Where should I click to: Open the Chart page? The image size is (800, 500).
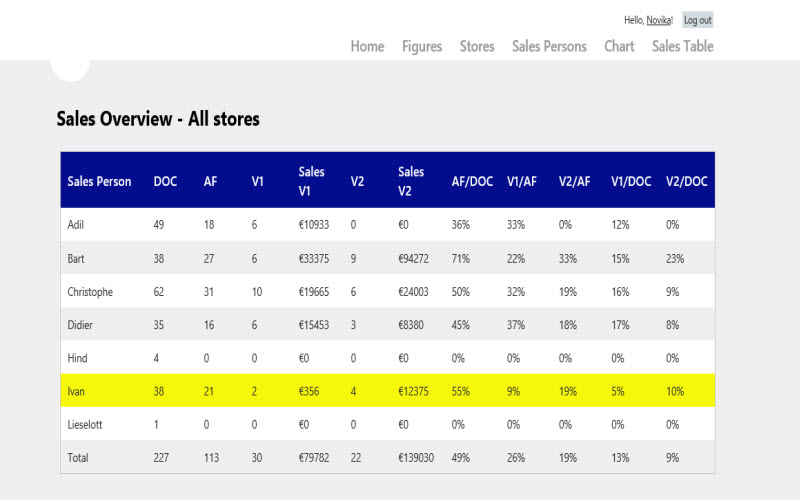click(619, 46)
